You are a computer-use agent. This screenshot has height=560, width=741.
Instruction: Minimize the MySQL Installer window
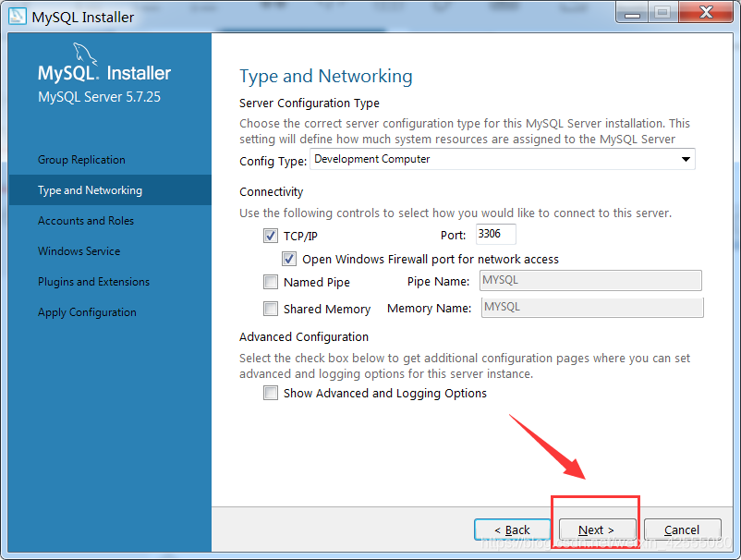pos(632,13)
